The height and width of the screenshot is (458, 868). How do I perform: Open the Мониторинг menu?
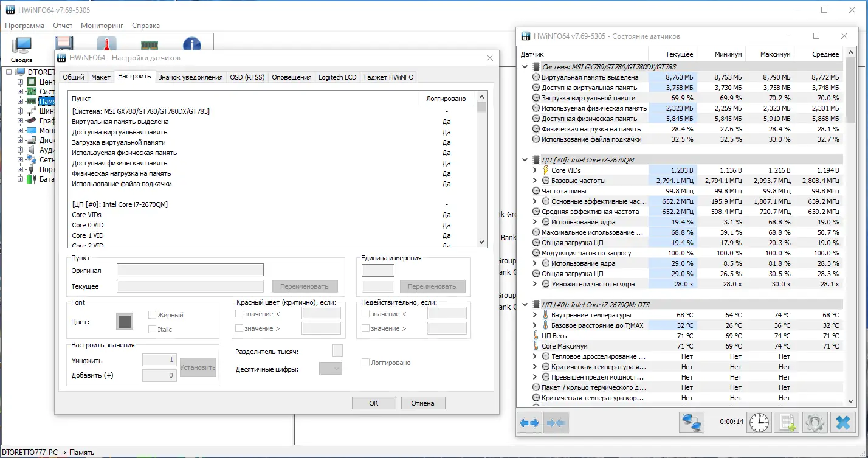point(102,26)
